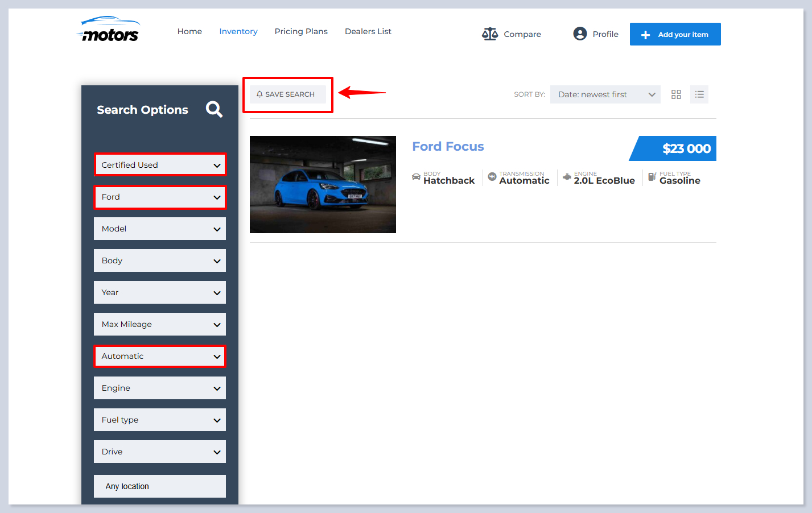This screenshot has height=513, width=812.
Task: Click the blue Ford Focus car thumbnail
Action: pos(323,184)
